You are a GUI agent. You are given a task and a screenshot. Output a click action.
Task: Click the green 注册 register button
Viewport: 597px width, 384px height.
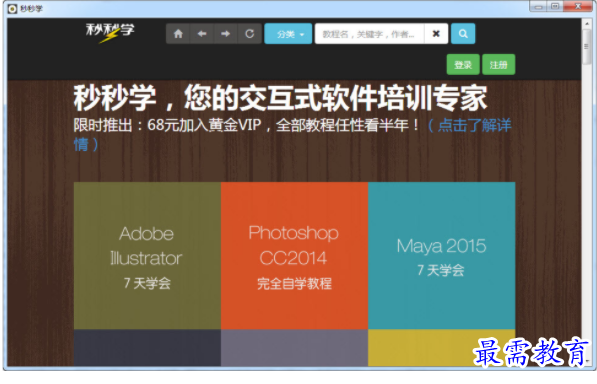[x=498, y=65]
